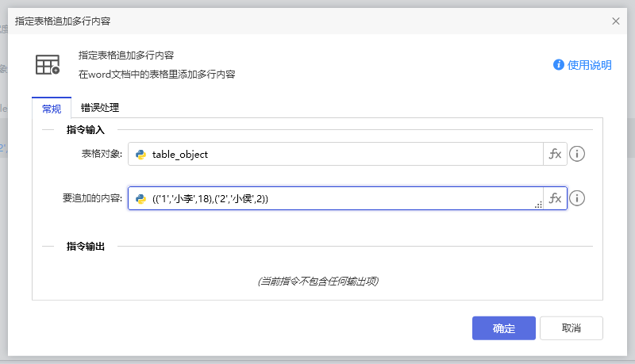The width and height of the screenshot is (635, 364).
Task: Show the info tooltip for 要追加的内容
Action: click(x=578, y=198)
